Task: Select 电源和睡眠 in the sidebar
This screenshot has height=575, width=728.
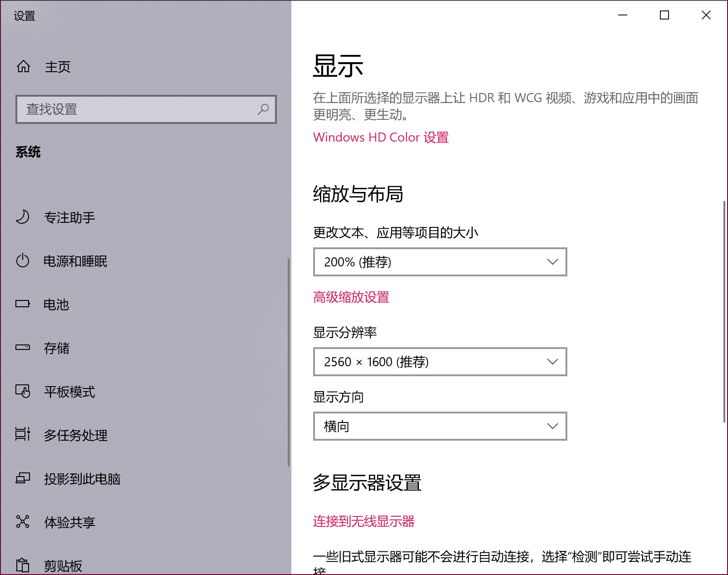Action: [x=75, y=261]
